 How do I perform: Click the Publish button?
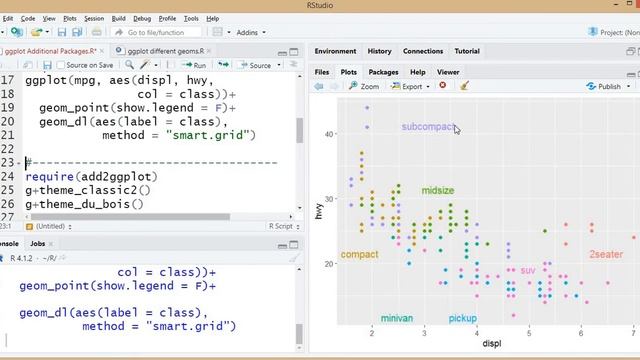pos(604,87)
